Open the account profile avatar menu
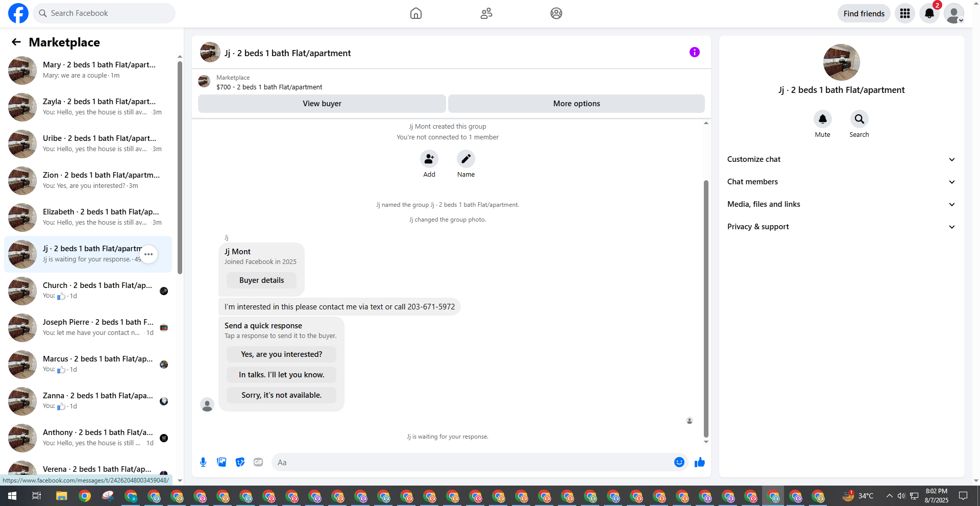This screenshot has width=980, height=506. (954, 13)
